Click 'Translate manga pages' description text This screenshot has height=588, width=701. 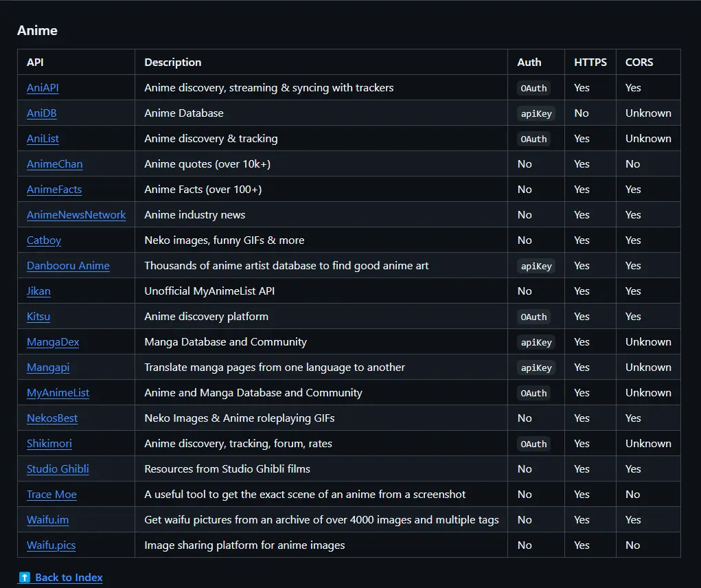pyautogui.click(x=275, y=367)
